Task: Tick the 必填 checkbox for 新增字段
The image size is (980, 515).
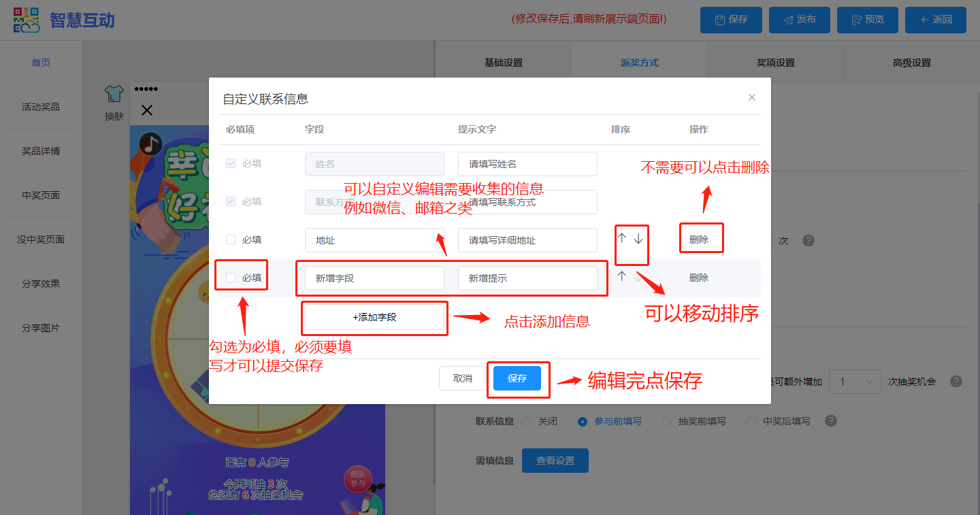Action: (231, 278)
